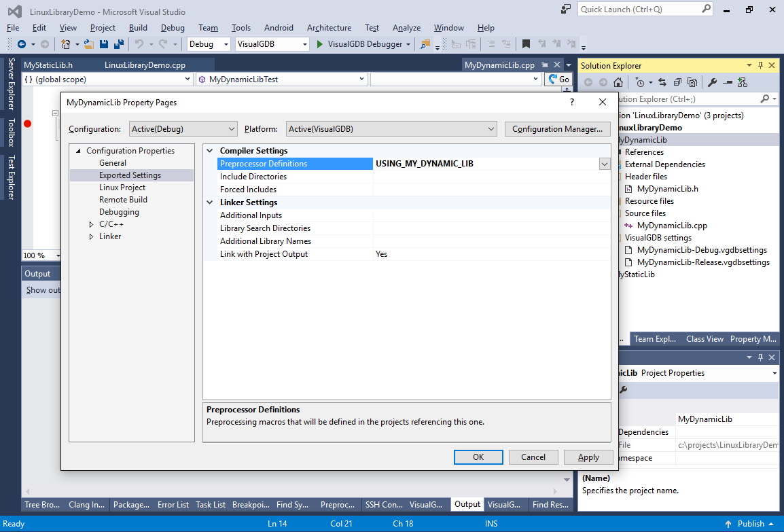Click the Undo arrow icon
The image size is (784, 532).
point(139,44)
